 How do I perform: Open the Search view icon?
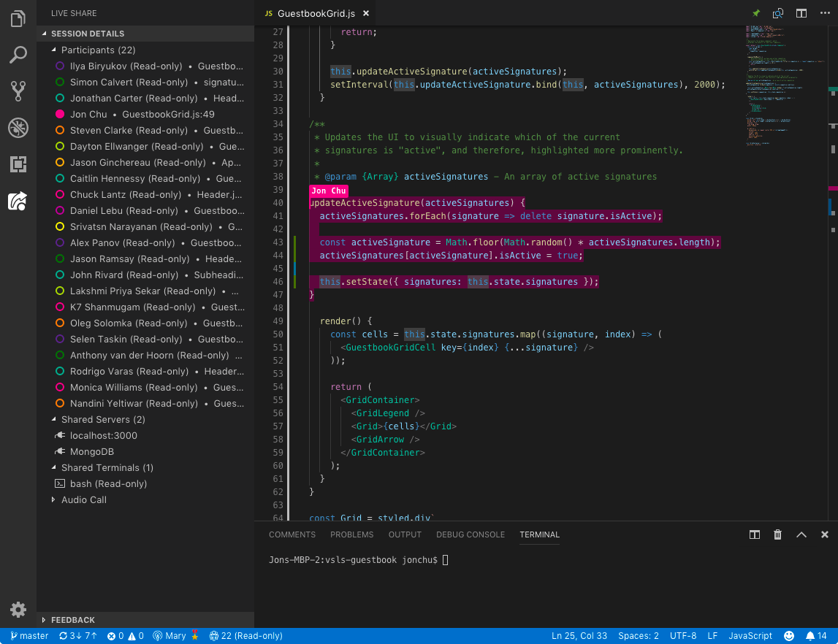(x=18, y=55)
